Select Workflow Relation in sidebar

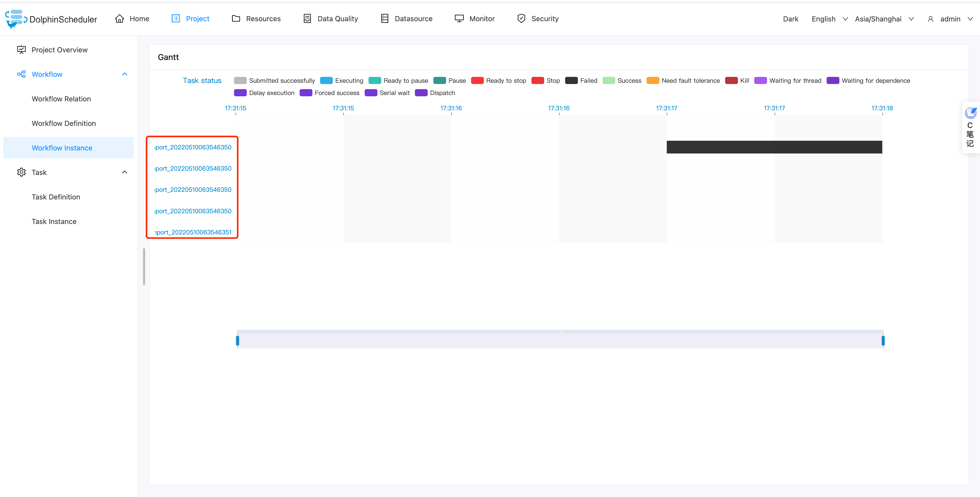coord(61,99)
